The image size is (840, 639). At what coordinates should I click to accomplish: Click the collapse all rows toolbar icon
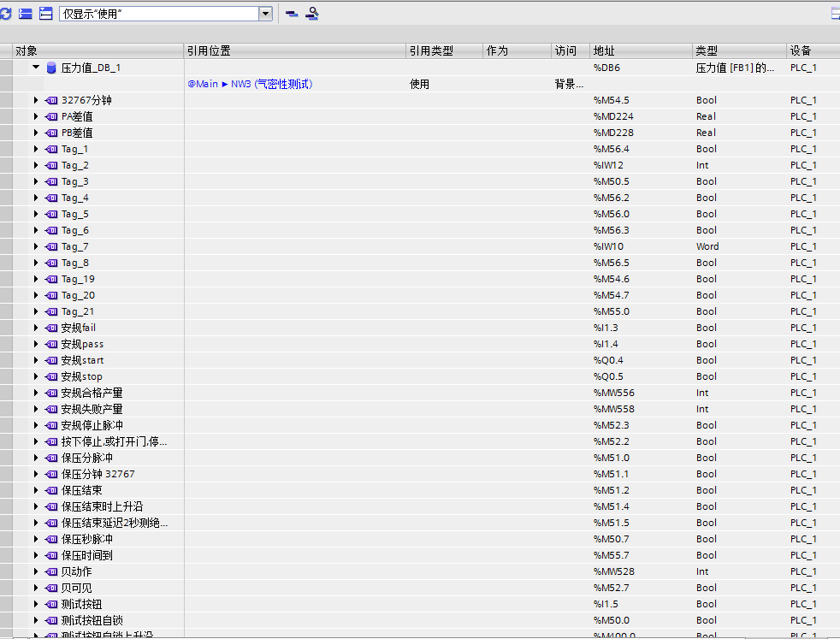[x=45, y=14]
